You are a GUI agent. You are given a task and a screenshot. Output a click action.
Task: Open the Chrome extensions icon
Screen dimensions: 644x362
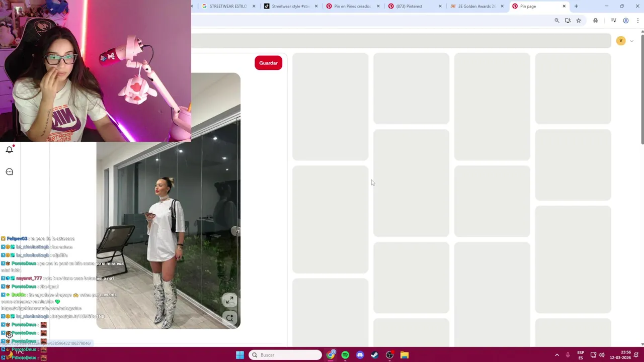click(x=596, y=21)
